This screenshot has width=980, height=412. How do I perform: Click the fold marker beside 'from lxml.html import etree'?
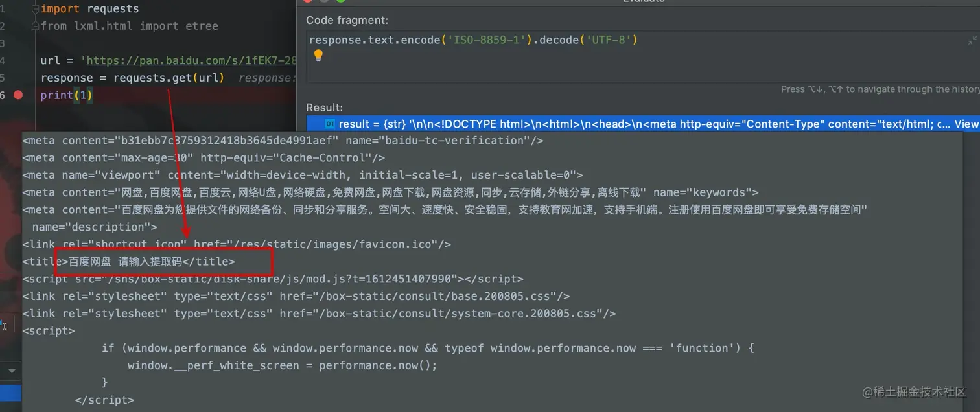[x=35, y=26]
